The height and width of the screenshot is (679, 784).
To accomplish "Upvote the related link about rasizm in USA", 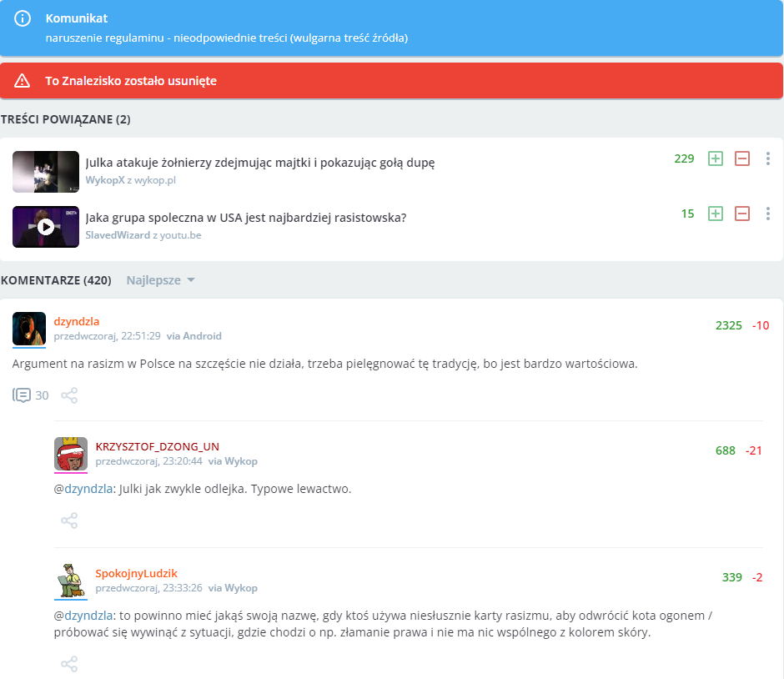I will pos(715,214).
